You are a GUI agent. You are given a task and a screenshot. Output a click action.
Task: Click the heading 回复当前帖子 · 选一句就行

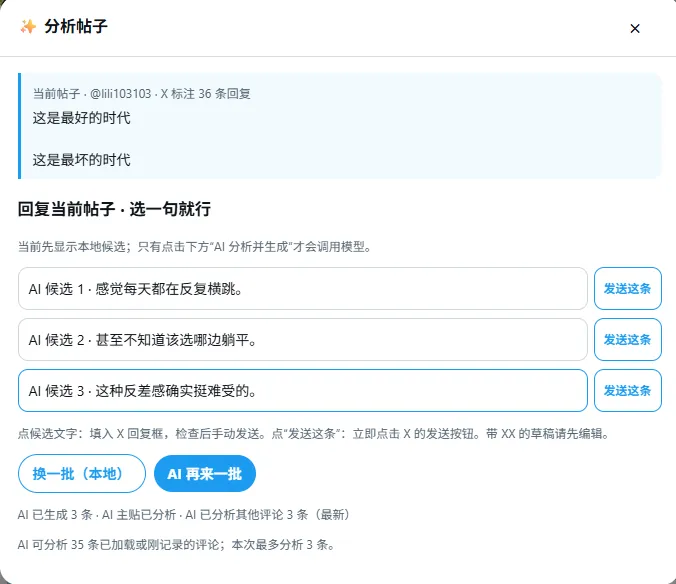[114, 209]
